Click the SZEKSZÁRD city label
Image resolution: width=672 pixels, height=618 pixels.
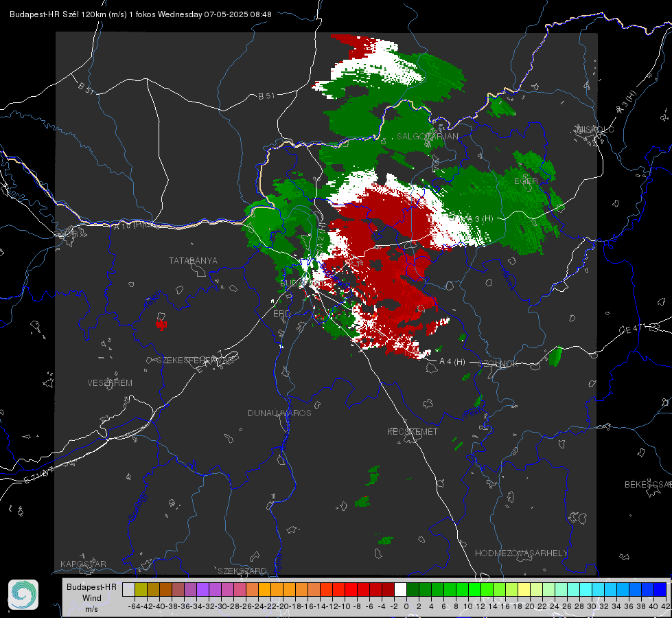[242, 571]
